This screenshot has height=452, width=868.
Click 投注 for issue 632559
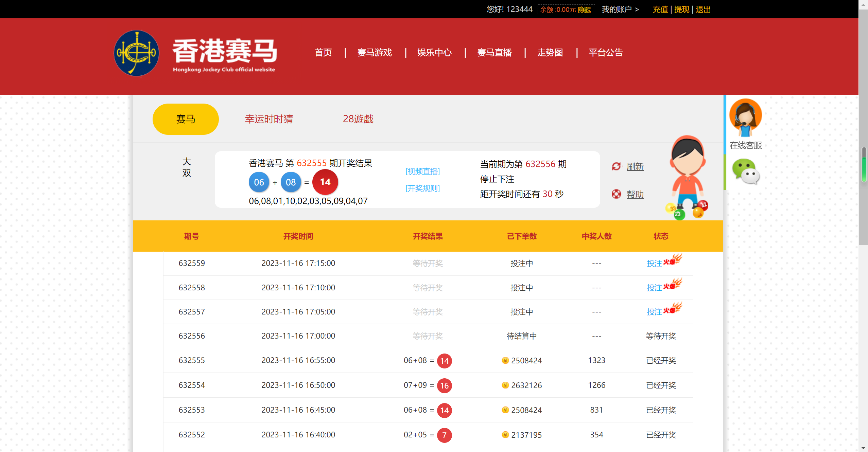point(654,264)
